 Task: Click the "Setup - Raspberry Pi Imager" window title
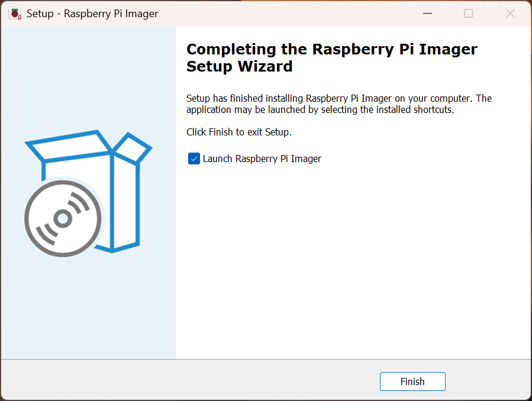tap(92, 14)
